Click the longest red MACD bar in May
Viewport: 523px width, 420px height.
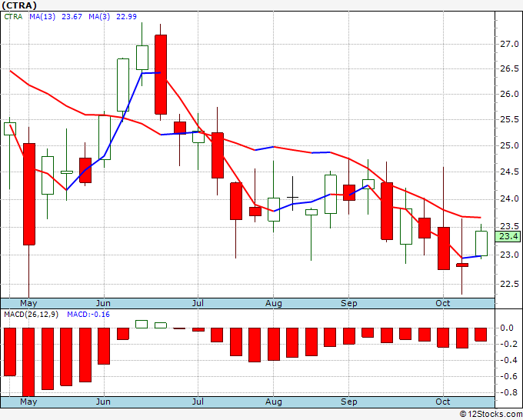tap(28, 362)
